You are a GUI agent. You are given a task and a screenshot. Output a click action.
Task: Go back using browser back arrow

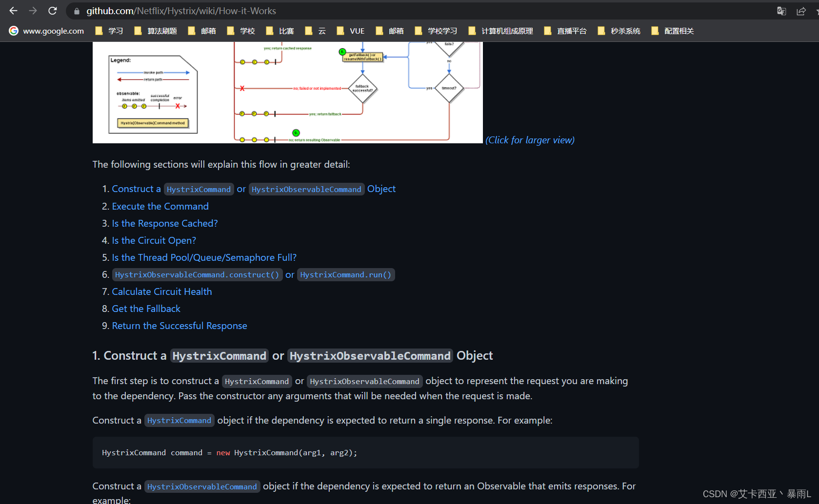pyautogui.click(x=13, y=11)
